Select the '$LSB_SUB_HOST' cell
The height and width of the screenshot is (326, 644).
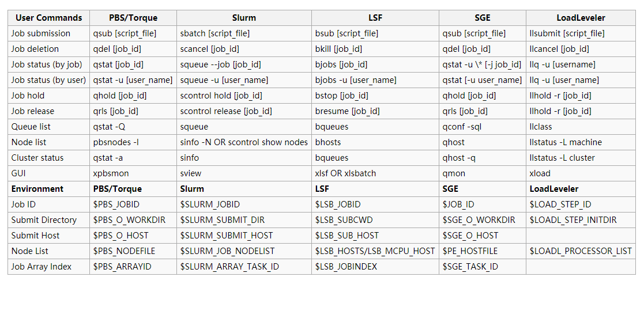pyautogui.click(x=347, y=236)
